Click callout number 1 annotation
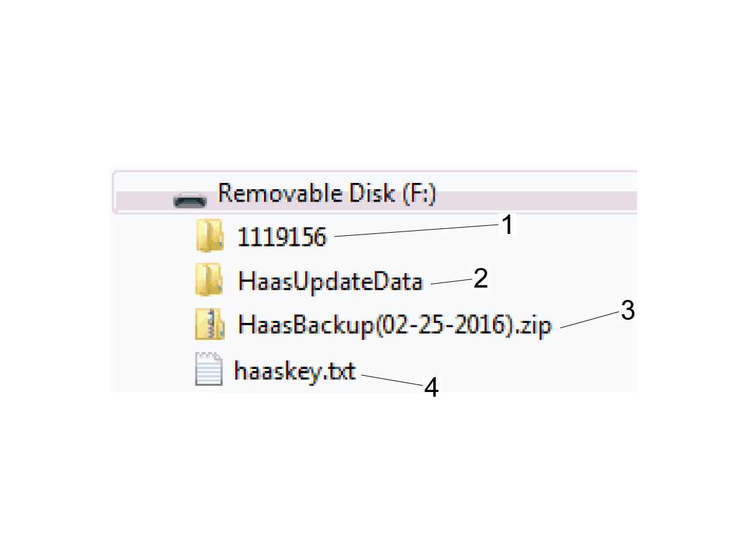 pos(508,225)
